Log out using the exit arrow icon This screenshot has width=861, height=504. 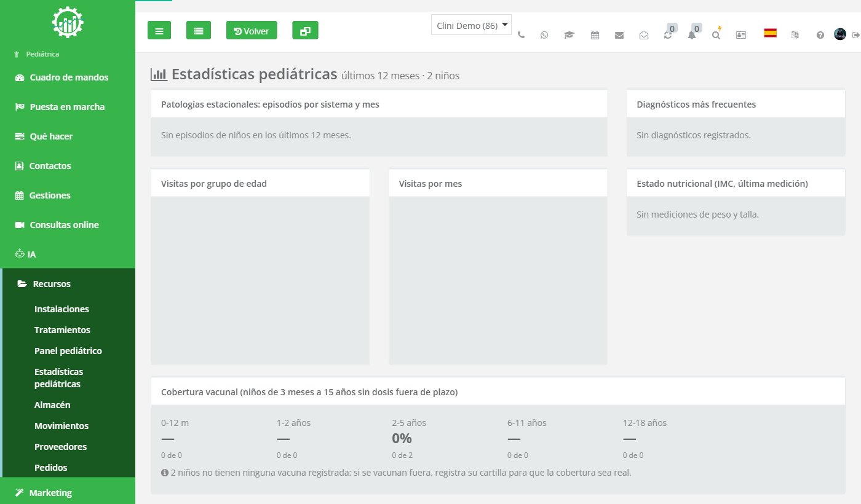tap(855, 35)
